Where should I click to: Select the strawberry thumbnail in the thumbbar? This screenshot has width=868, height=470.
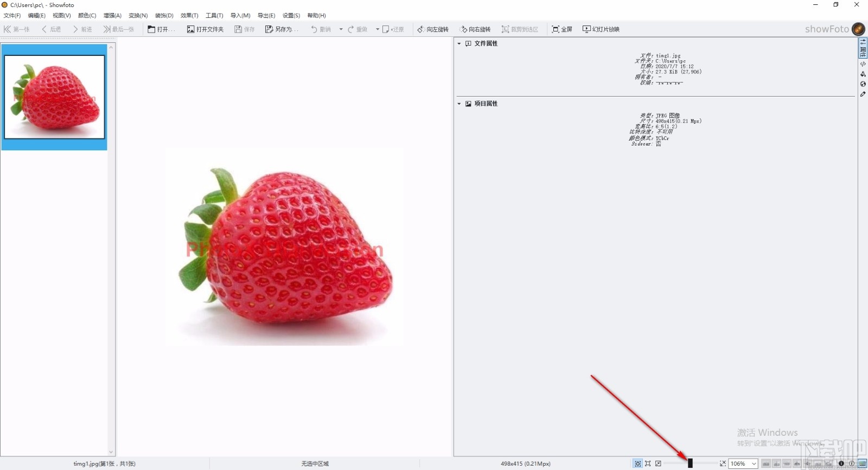[x=54, y=97]
